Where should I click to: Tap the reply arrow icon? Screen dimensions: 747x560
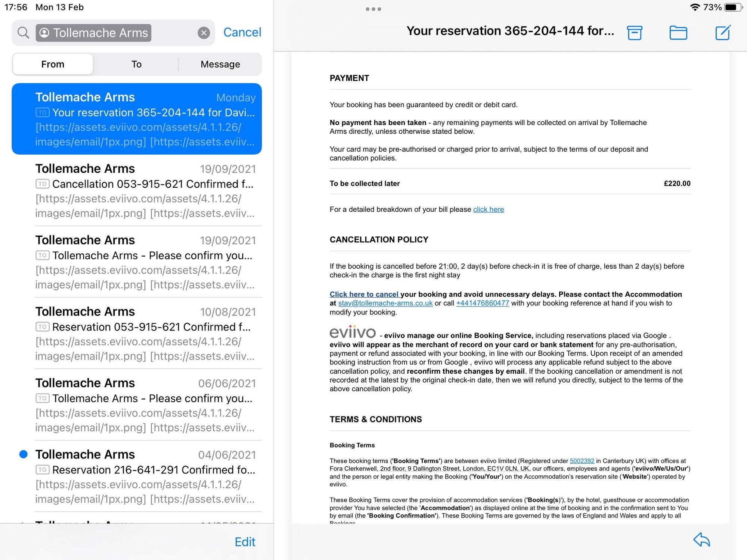click(701, 540)
